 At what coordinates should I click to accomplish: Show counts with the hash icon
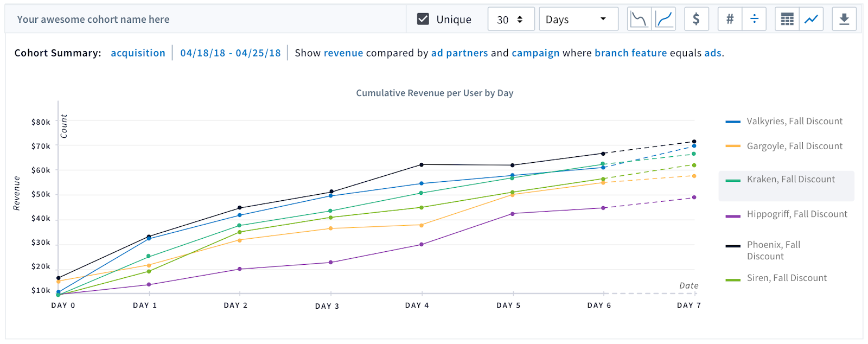pyautogui.click(x=730, y=20)
